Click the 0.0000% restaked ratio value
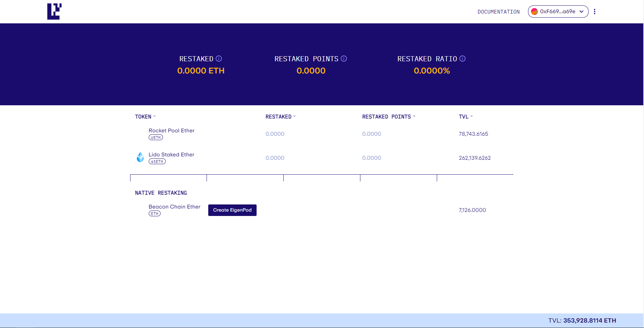The width and height of the screenshot is (644, 328). pyautogui.click(x=432, y=71)
